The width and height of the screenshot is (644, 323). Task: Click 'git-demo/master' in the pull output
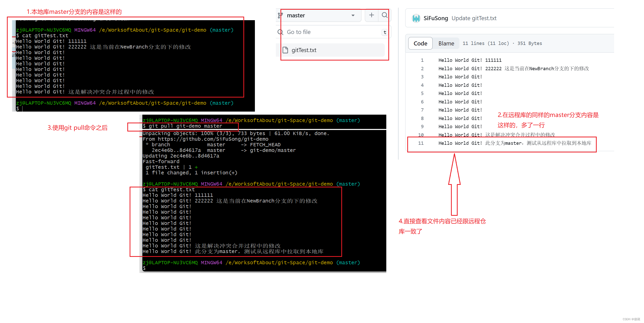coord(273,150)
